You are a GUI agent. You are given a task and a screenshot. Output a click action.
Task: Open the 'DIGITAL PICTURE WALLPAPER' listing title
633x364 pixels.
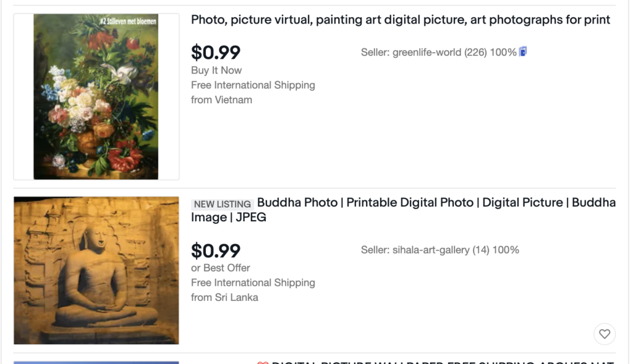pos(443,362)
